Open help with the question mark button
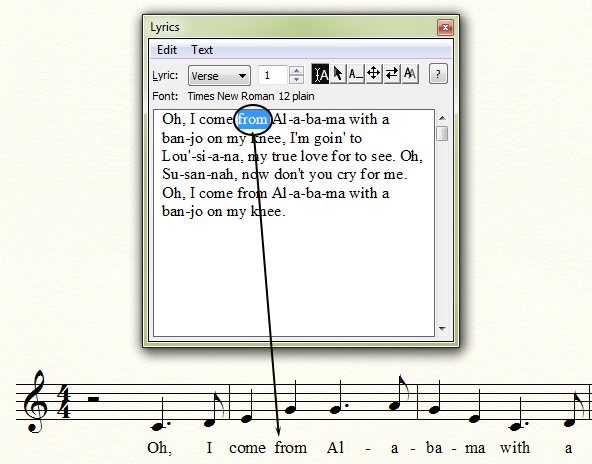 tap(438, 74)
